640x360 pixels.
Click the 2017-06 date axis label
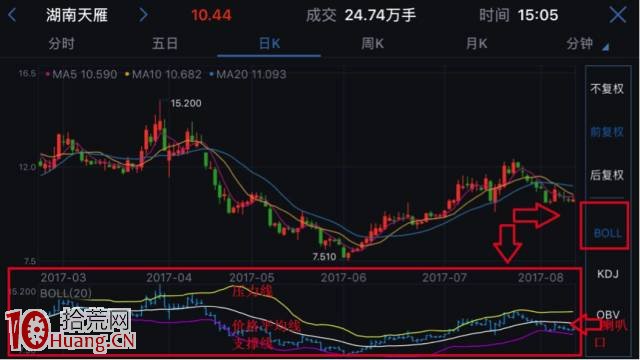click(343, 278)
